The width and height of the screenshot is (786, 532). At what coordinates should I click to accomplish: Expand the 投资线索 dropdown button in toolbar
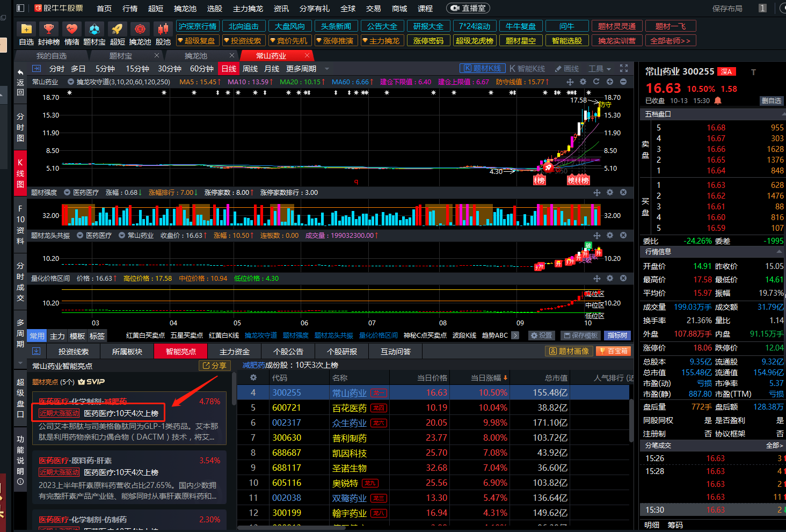point(243,41)
